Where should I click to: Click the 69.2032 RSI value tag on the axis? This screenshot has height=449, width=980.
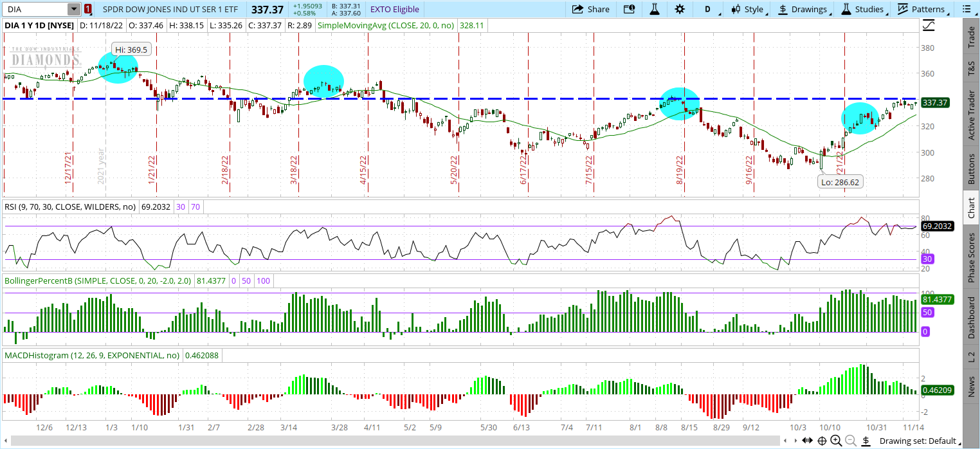click(937, 226)
